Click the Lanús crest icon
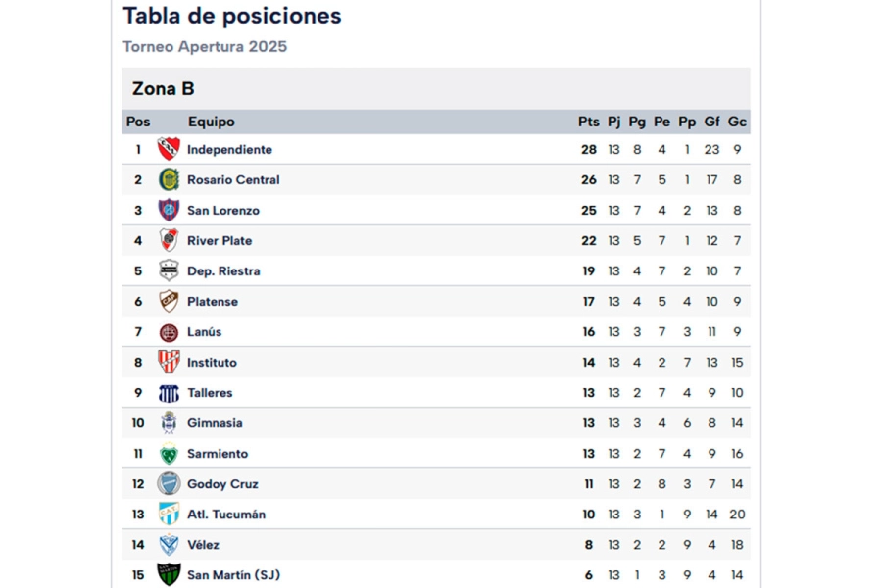882x588 pixels. click(169, 332)
